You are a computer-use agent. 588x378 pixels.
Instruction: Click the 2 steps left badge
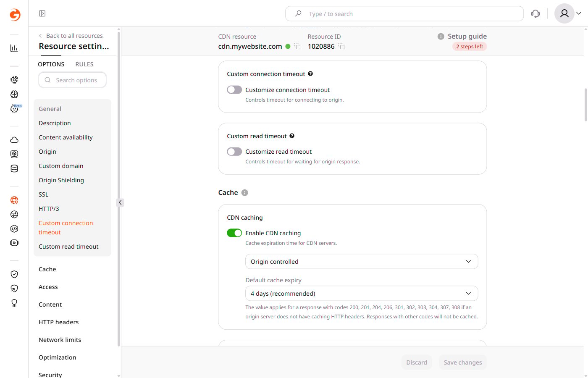(470, 47)
